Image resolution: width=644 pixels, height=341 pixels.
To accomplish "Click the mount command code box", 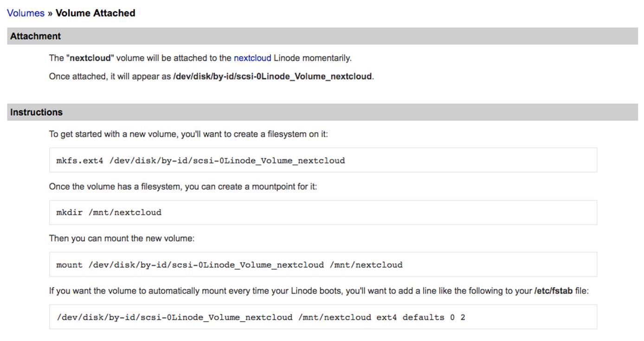I will (x=322, y=265).
